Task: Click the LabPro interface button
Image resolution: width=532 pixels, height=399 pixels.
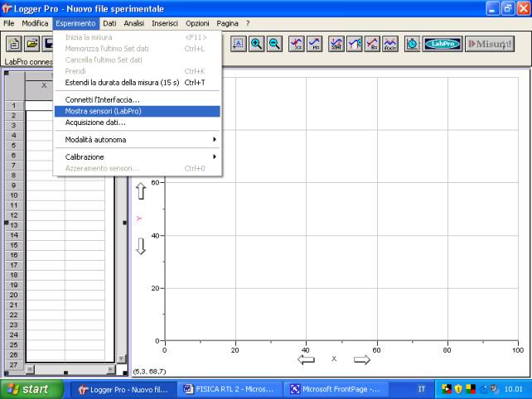Action: tap(442, 45)
